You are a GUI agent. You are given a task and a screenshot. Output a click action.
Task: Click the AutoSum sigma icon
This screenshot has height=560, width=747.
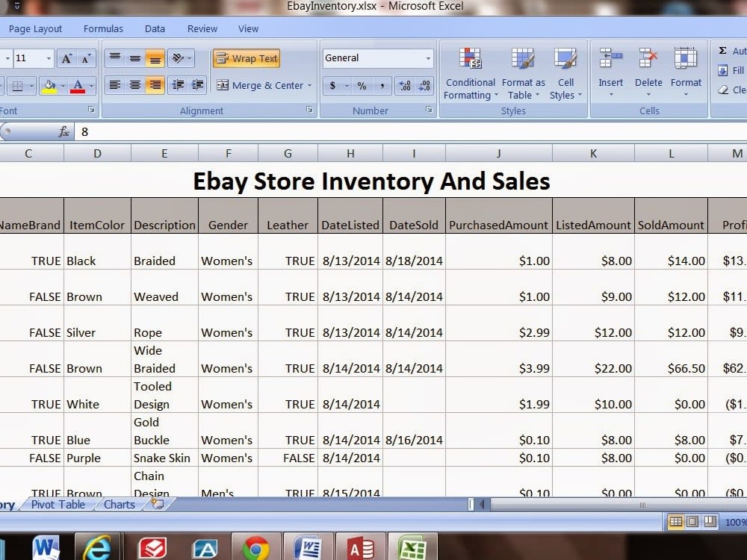click(x=722, y=51)
